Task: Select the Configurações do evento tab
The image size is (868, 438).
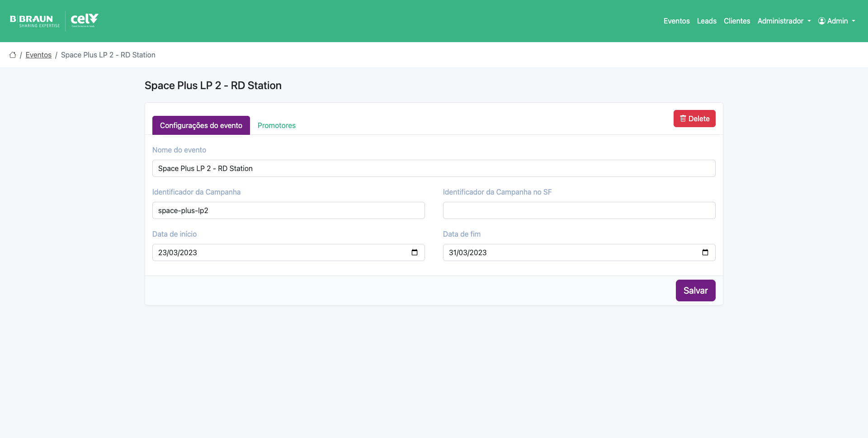Action: click(201, 125)
